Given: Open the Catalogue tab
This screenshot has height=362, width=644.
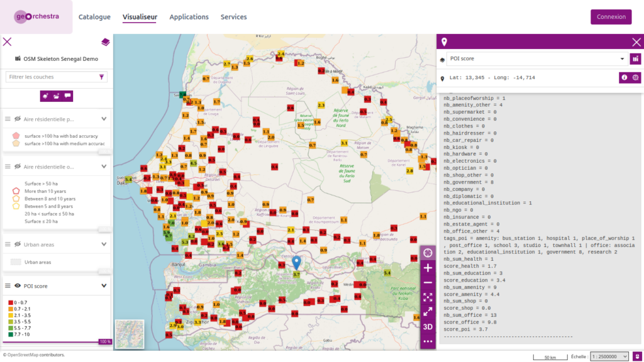Looking at the screenshot, I should [94, 17].
